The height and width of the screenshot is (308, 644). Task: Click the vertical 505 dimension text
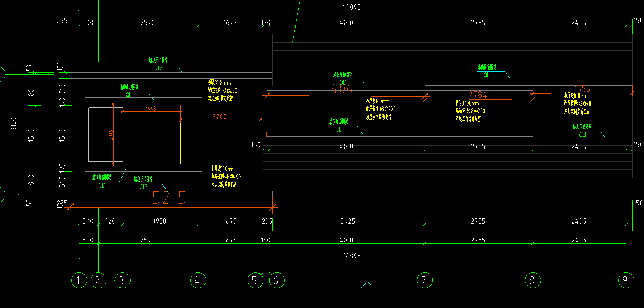62,182
